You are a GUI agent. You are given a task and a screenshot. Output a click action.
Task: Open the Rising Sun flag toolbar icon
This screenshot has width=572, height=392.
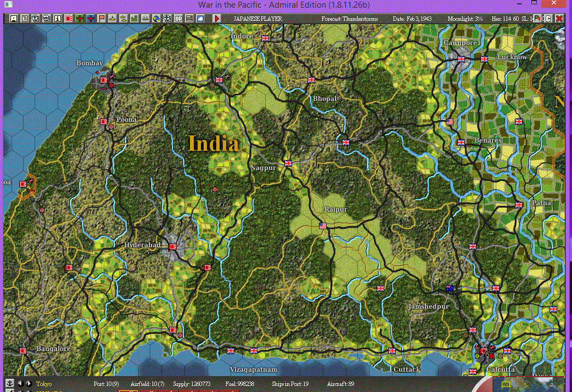pos(68,19)
